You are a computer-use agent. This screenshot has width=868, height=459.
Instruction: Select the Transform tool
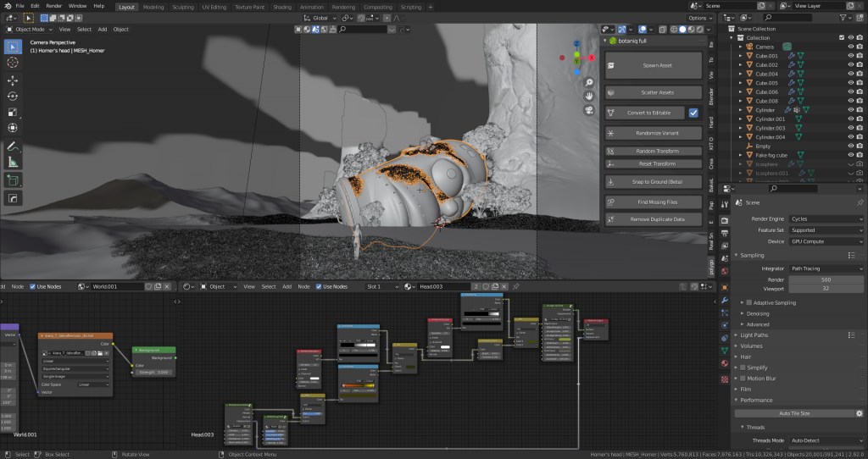coord(13,128)
